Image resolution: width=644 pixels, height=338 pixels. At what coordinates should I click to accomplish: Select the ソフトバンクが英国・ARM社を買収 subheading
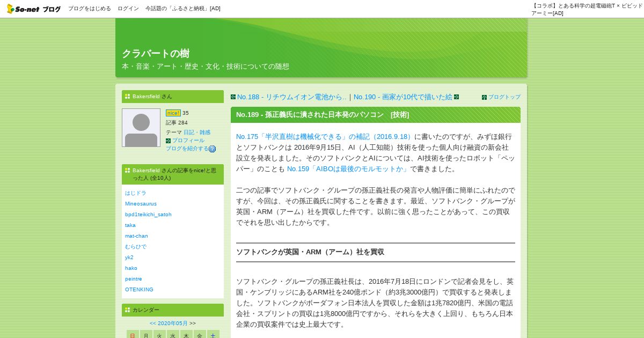(310, 252)
